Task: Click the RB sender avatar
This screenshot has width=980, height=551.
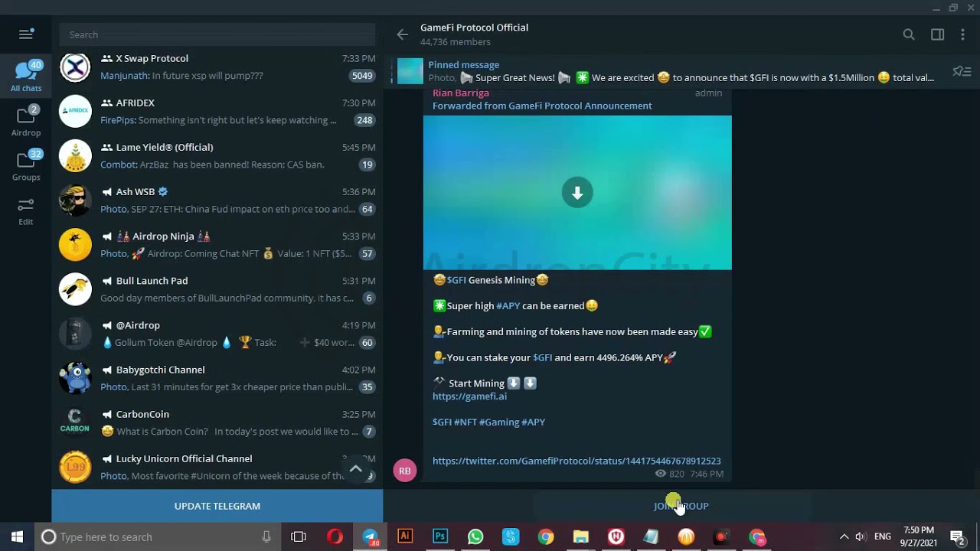Action: 405,471
